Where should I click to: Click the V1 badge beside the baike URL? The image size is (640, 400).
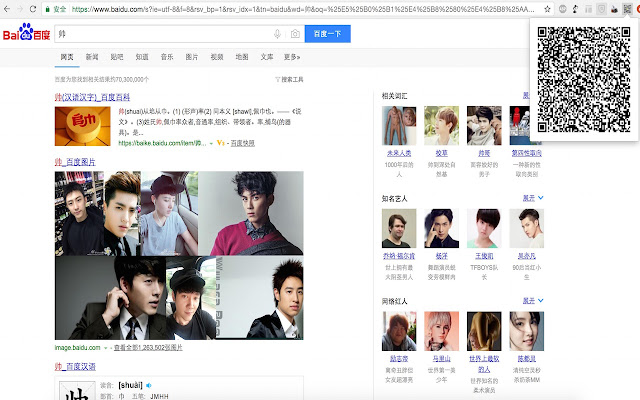point(220,143)
